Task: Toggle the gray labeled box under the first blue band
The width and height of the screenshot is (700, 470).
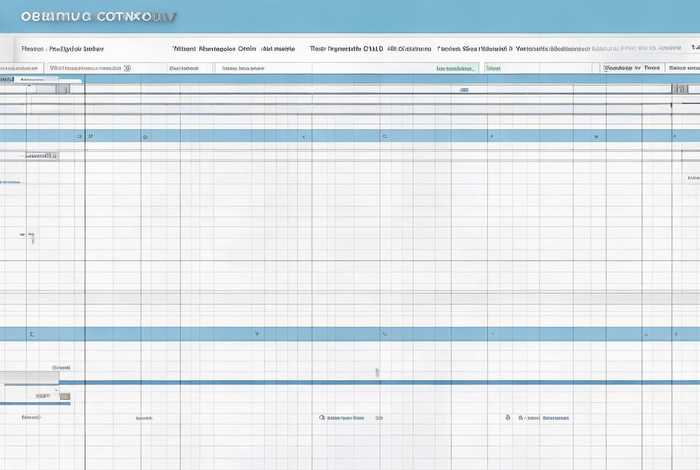Action: click(x=40, y=156)
